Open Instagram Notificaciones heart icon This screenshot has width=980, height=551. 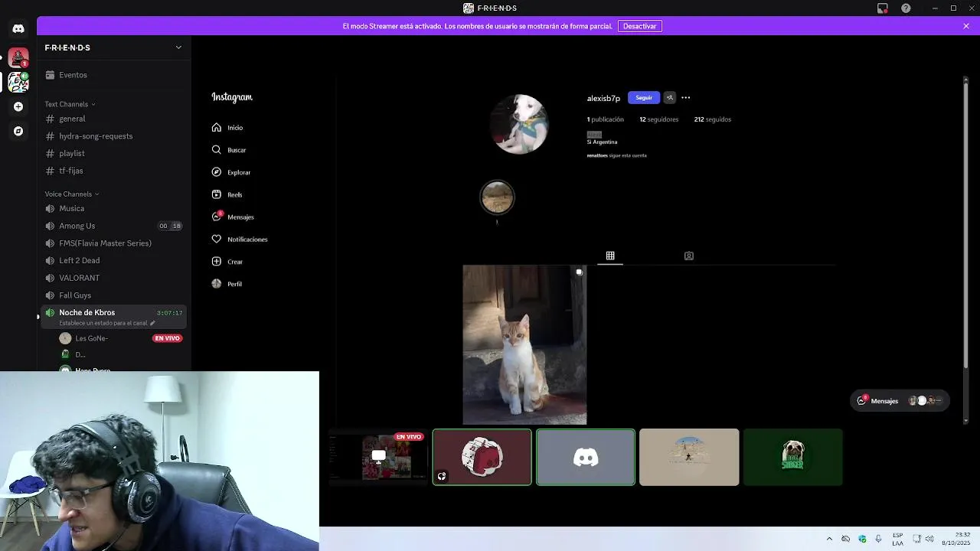217,239
